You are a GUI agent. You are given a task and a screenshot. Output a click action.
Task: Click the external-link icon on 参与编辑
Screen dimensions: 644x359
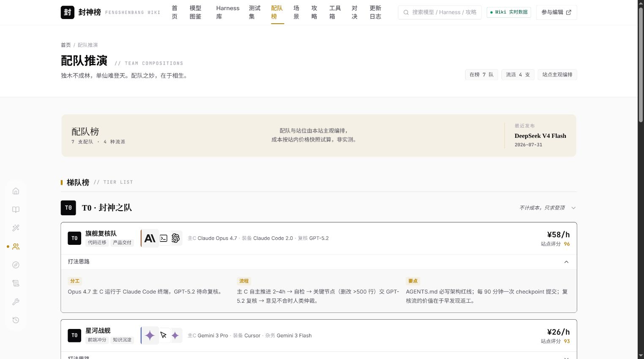[568, 12]
